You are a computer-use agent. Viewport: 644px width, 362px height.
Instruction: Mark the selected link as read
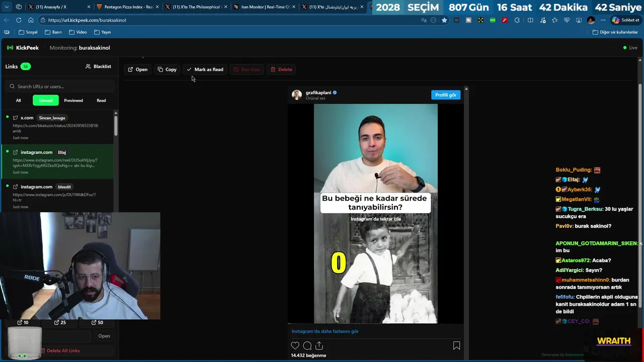coord(205,69)
